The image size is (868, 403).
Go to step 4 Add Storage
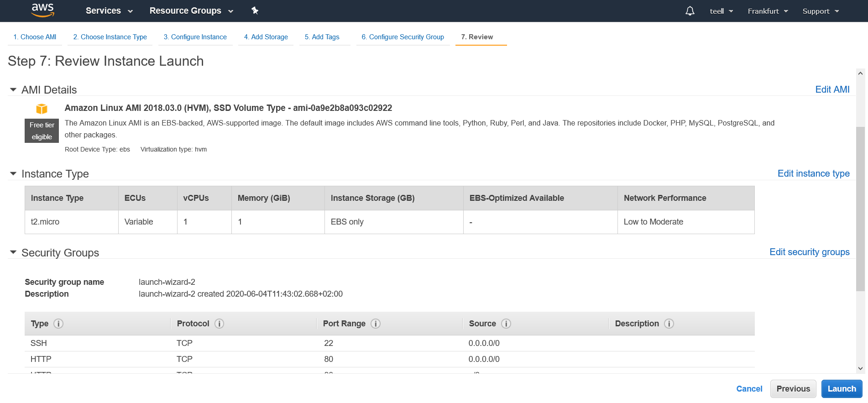pos(266,37)
